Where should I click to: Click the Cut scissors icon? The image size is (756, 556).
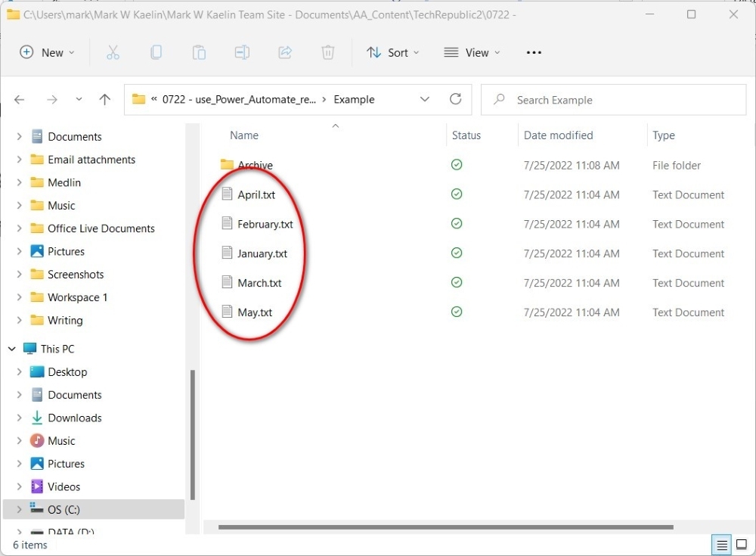113,52
